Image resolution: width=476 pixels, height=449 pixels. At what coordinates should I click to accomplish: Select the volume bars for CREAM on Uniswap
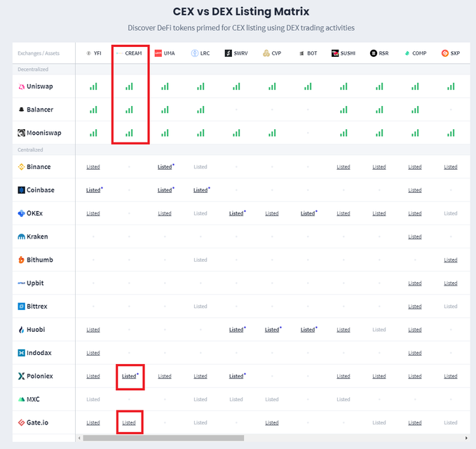point(129,86)
